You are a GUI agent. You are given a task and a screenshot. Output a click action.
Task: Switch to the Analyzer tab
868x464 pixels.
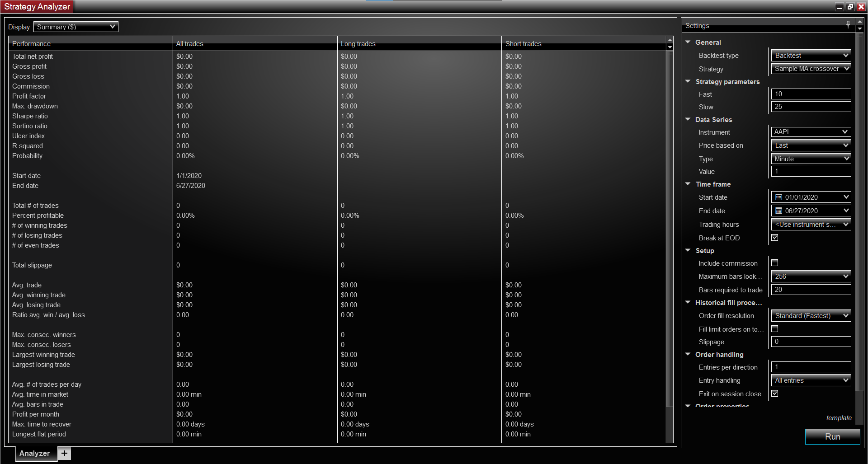35,453
